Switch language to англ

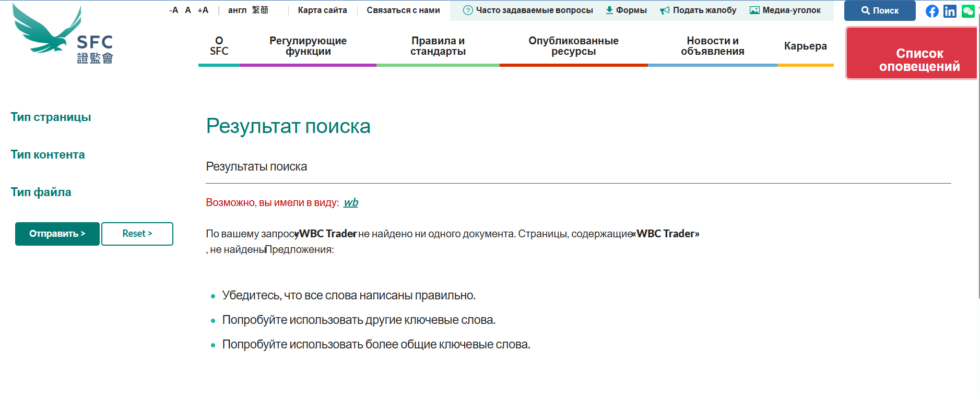[x=237, y=10]
